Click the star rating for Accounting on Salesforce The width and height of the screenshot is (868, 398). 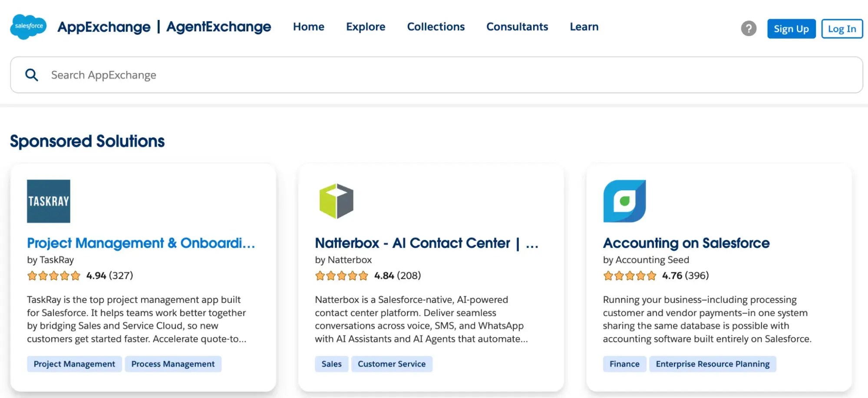pos(629,275)
